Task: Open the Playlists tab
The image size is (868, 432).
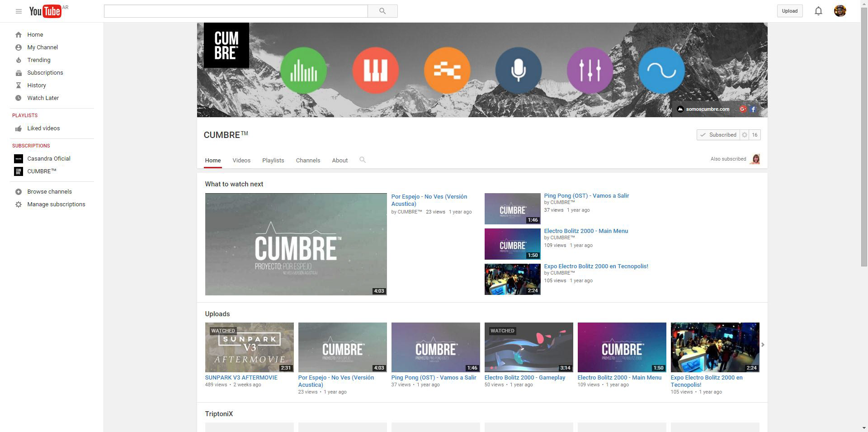Action: 273,161
